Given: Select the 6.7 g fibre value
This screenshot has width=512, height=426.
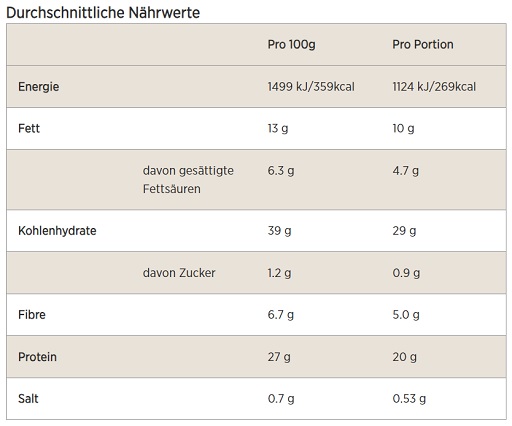Looking at the screenshot, I should [281, 315].
